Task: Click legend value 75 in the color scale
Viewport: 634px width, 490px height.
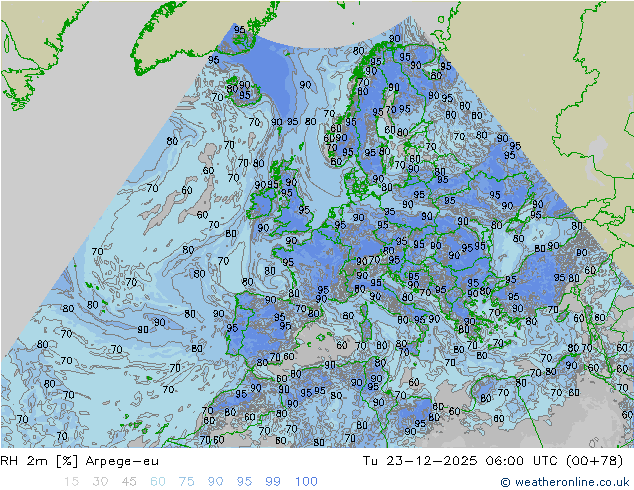Action: (x=186, y=482)
